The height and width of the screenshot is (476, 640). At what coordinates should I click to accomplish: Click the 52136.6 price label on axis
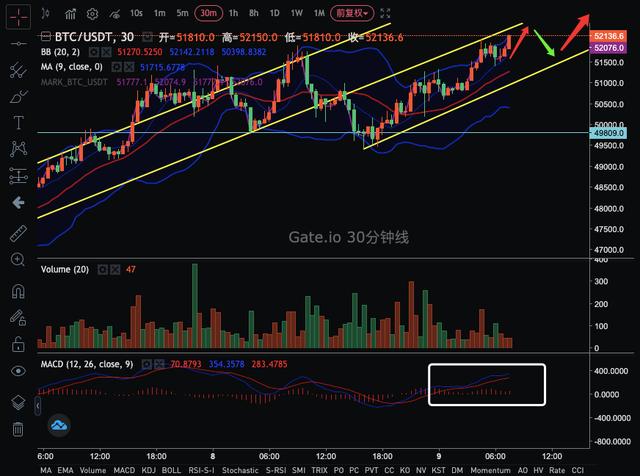pos(609,36)
